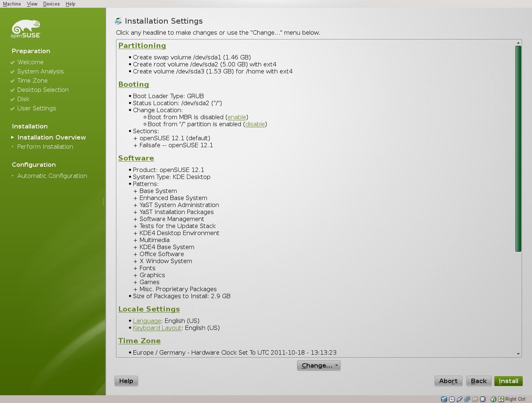Click the 'Boot Loader Type: GRUB' line
This screenshot has height=403, width=532.
pyautogui.click(x=168, y=96)
